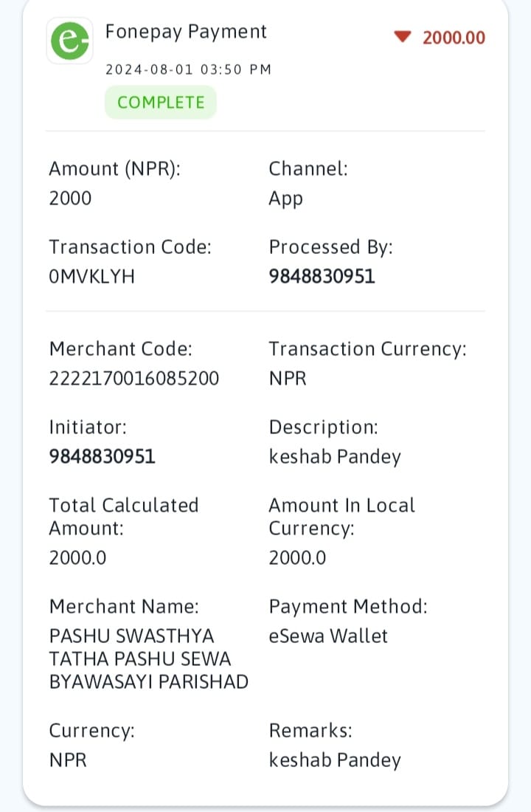The width and height of the screenshot is (531, 812).
Task: Tap the Total Calculated Amount value 2000.0
Action: tap(77, 558)
